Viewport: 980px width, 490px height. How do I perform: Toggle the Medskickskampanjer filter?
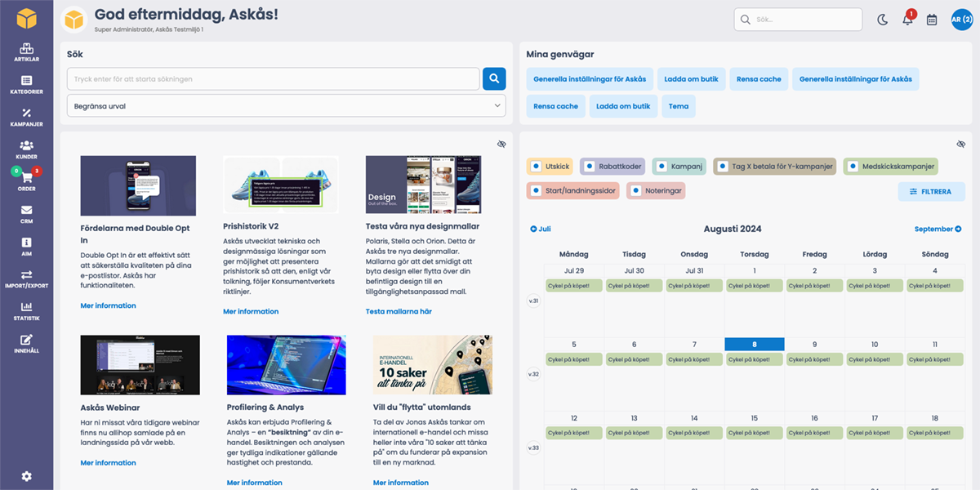tap(891, 167)
